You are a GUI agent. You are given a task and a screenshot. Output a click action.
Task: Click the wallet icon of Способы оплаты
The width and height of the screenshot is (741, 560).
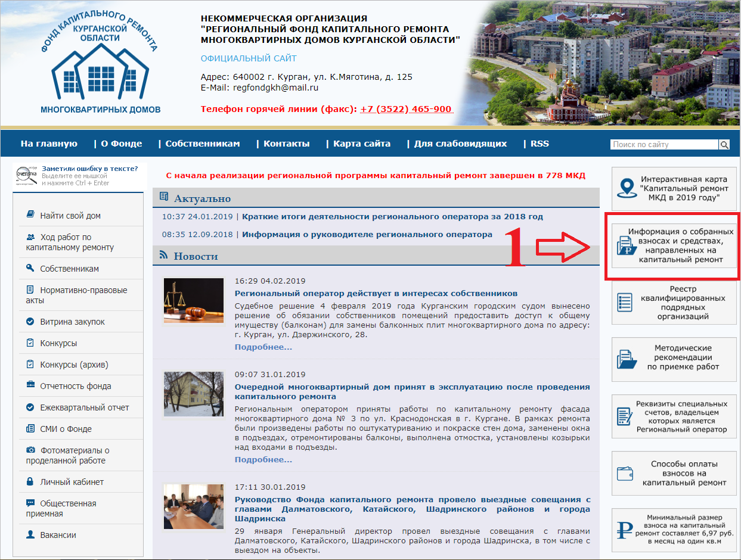(625, 474)
